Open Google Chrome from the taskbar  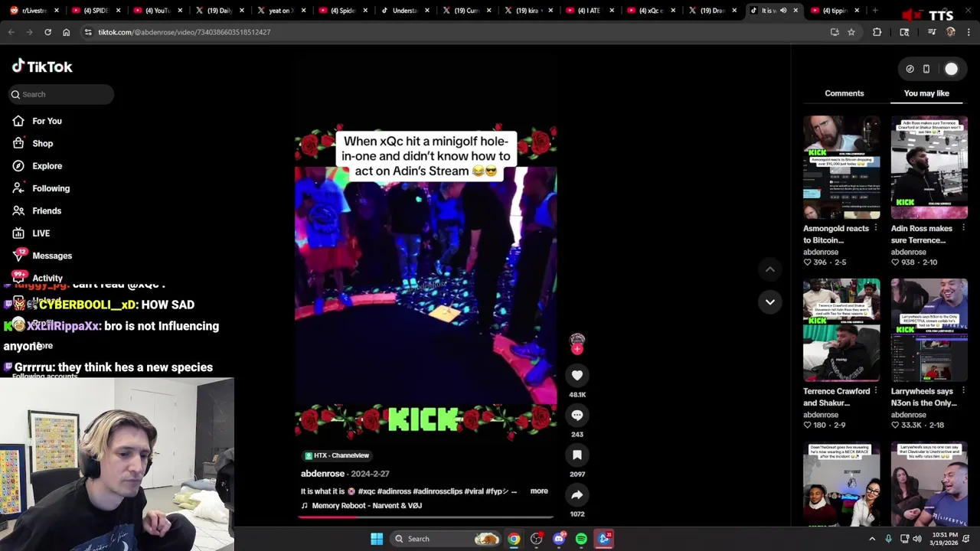click(x=514, y=539)
